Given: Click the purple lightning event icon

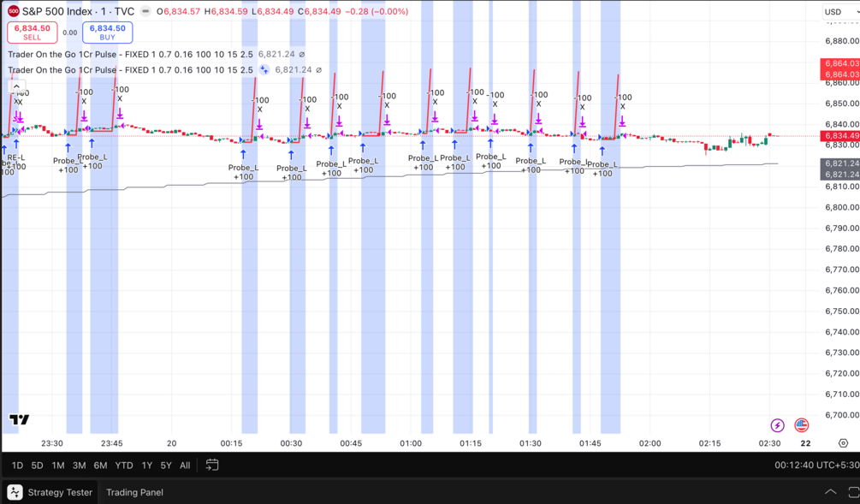Looking at the screenshot, I should [x=777, y=425].
